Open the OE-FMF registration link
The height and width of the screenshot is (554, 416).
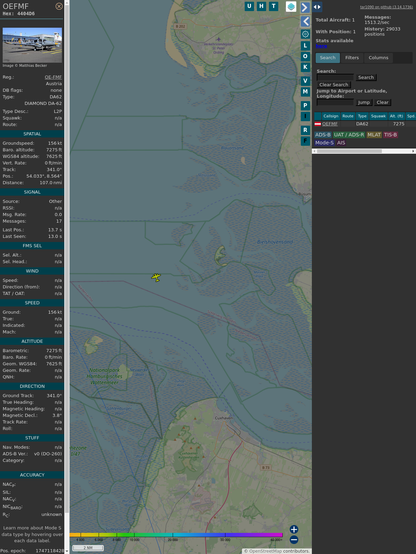point(53,77)
